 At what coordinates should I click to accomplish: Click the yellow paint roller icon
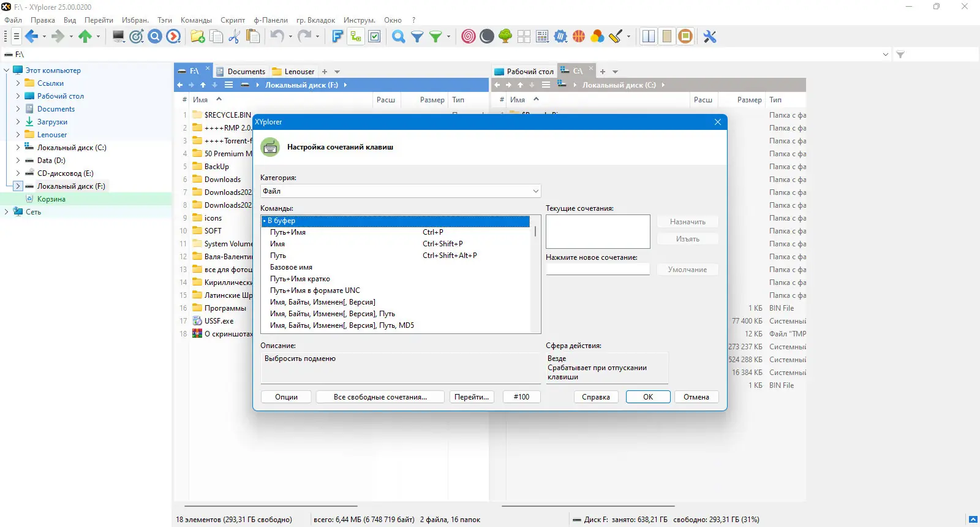(x=616, y=37)
